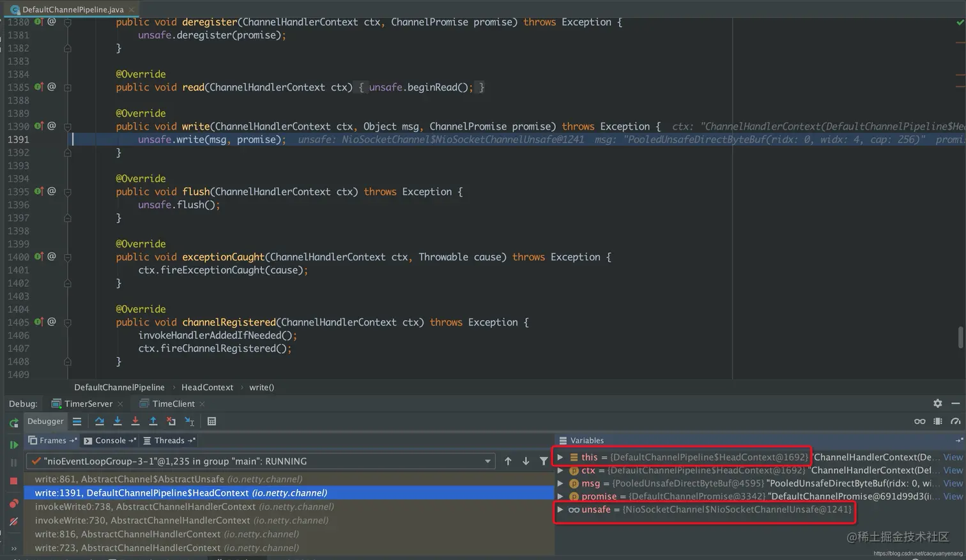
Task: Switch to Frames tab
Action: point(52,441)
